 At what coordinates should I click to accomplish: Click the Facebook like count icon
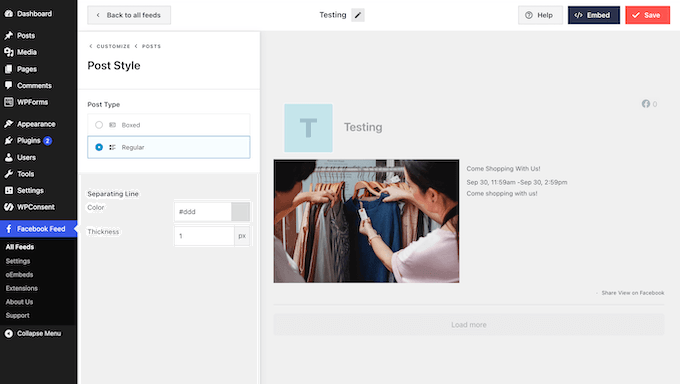(x=646, y=104)
